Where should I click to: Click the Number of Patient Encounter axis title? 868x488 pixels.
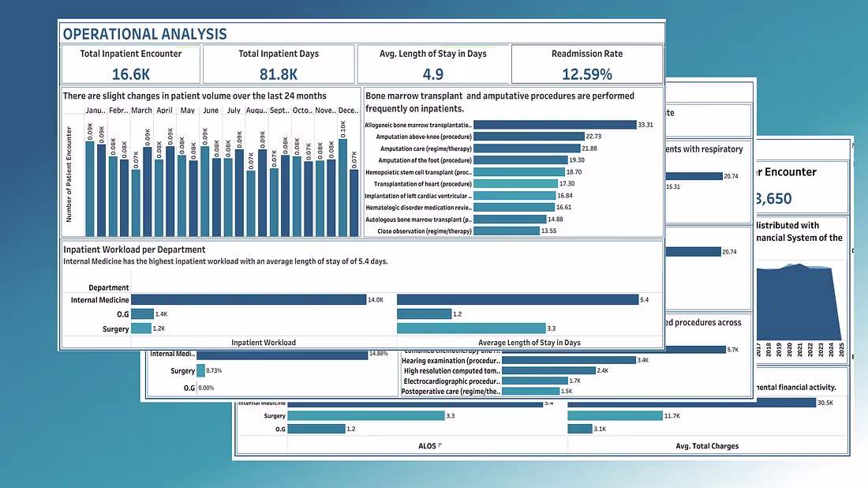point(69,175)
